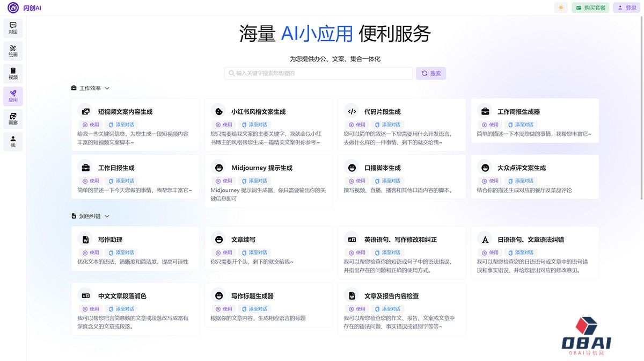Collapse the 润色纠错 category chevron

pos(107,216)
